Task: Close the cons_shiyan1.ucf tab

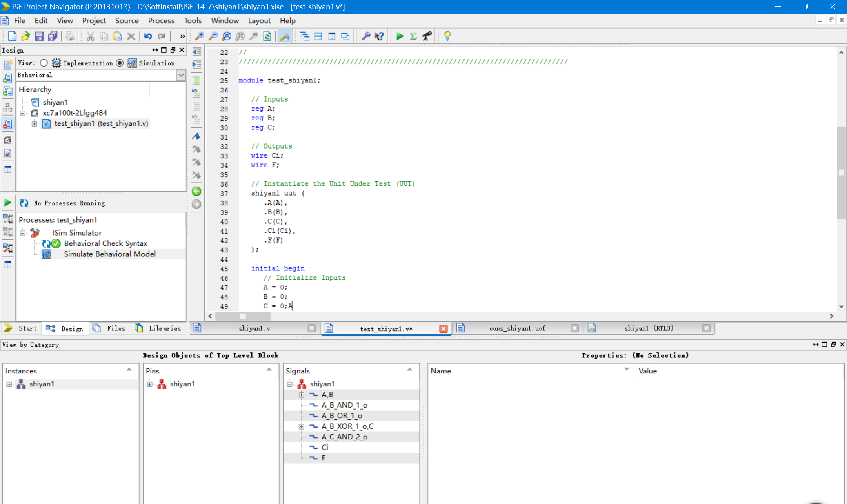Action: click(574, 328)
